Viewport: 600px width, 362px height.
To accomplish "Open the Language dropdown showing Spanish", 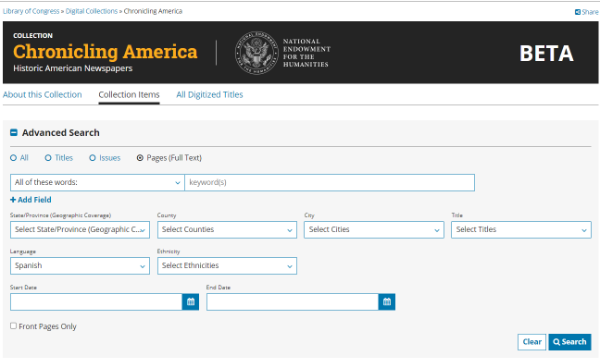I will 80,266.
